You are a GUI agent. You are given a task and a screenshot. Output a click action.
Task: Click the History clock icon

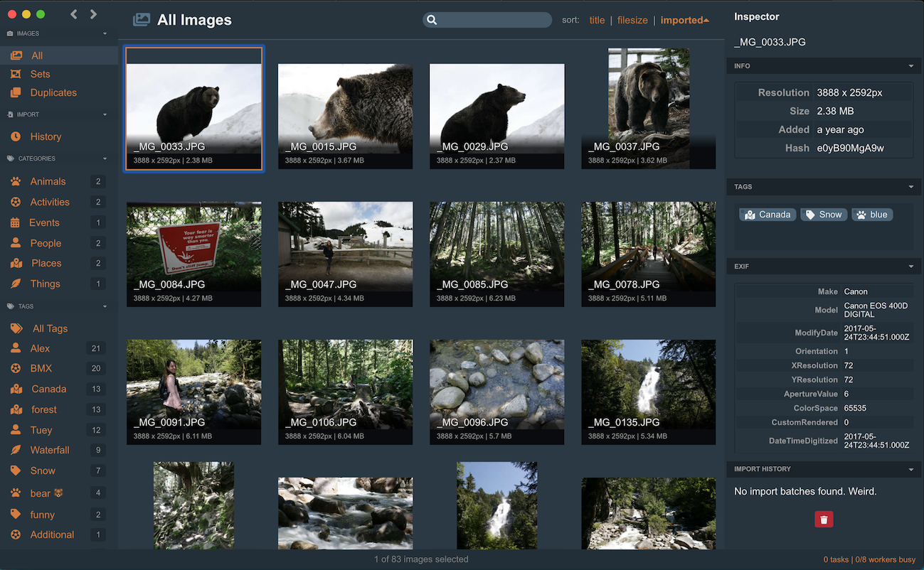click(16, 136)
